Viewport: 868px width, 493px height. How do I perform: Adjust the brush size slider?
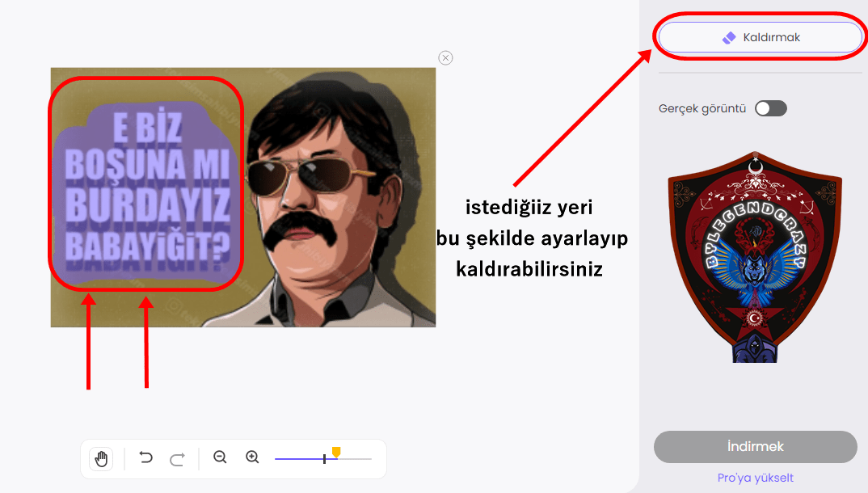[322, 459]
